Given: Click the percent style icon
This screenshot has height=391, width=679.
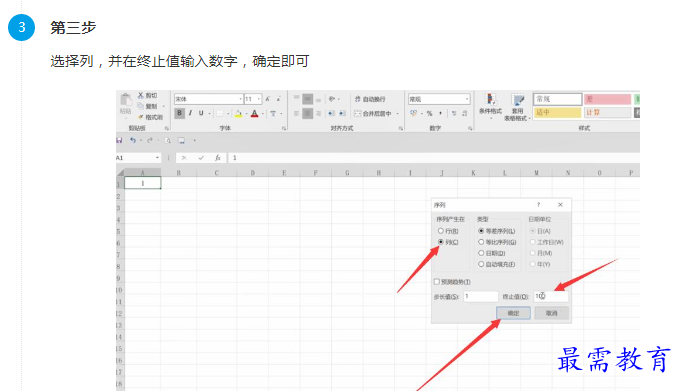Looking at the screenshot, I should tap(430, 113).
